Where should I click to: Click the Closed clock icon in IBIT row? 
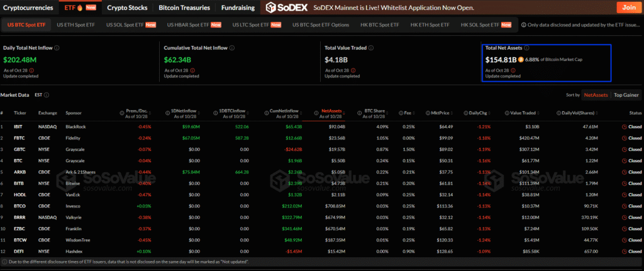click(x=625, y=127)
